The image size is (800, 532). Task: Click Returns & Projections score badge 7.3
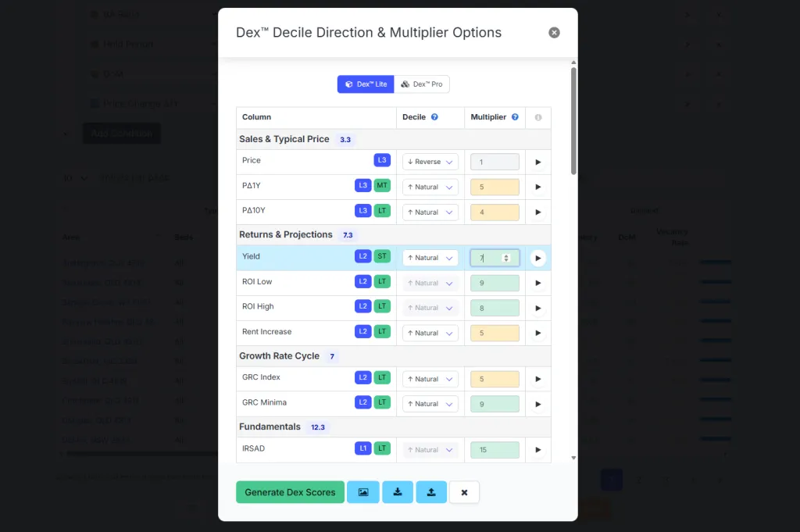(x=348, y=235)
